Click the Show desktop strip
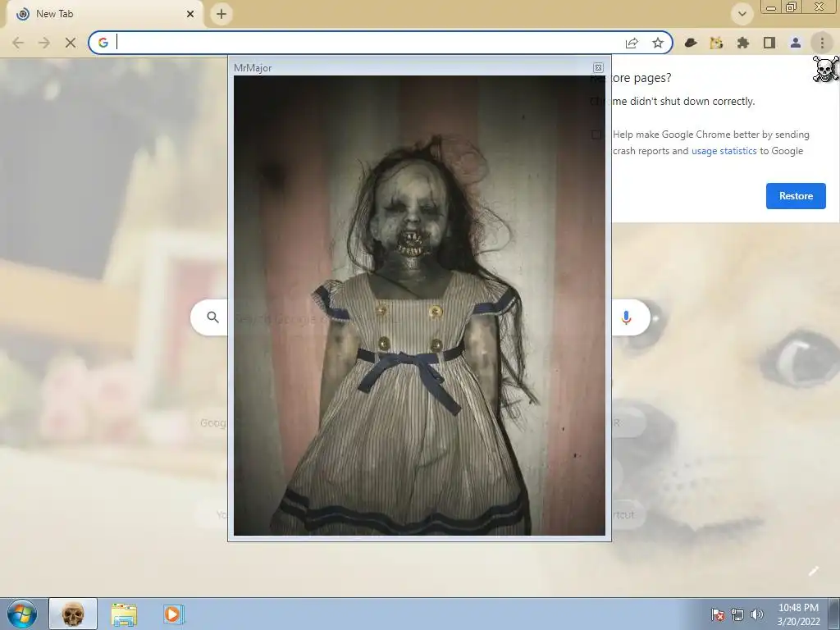Screen dimensions: 840x630 834,614
